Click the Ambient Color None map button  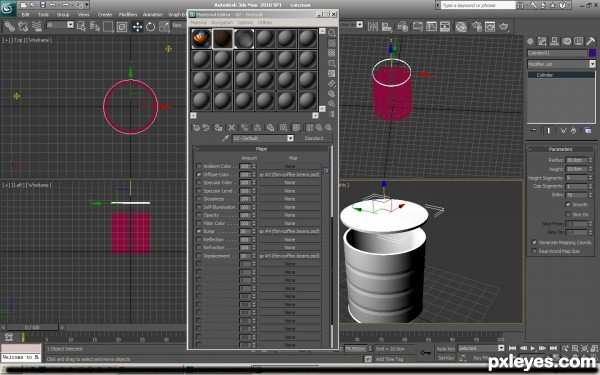290,166
